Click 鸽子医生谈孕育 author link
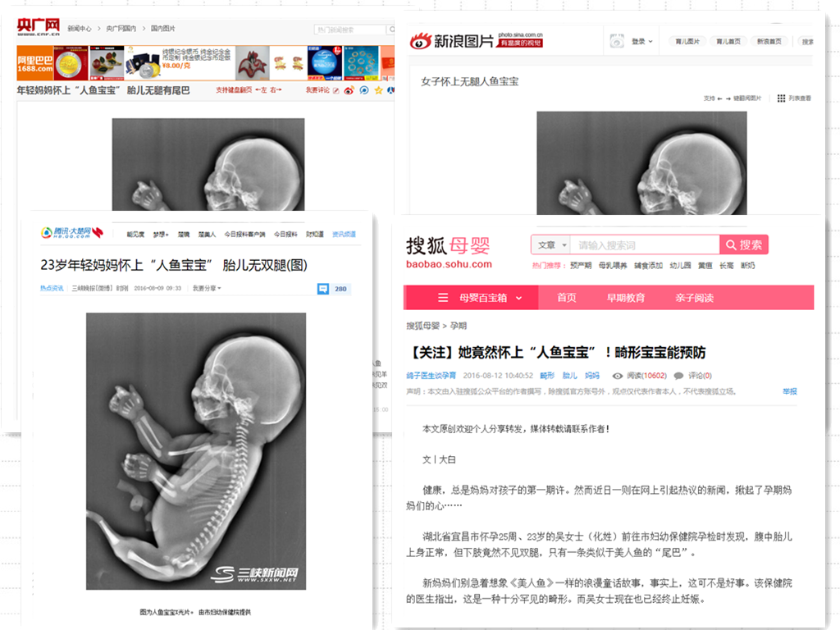The image size is (840, 630). tap(431, 376)
